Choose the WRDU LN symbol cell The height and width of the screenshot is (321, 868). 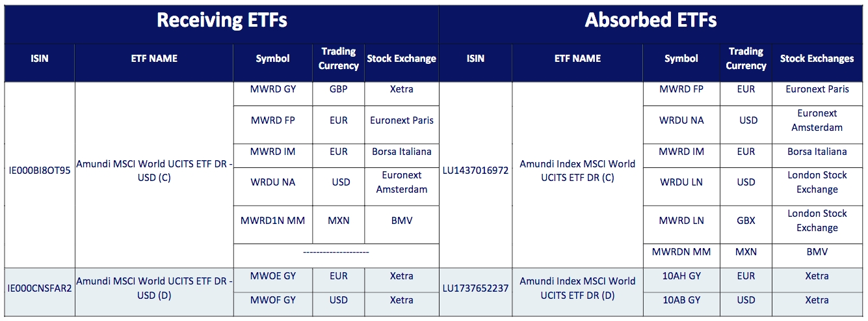coord(681,182)
